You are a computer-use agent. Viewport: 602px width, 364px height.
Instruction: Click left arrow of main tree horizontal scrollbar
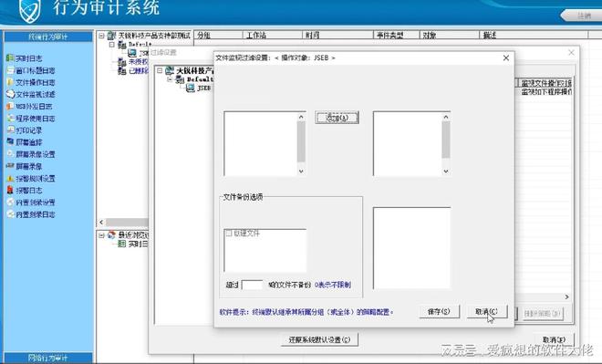(101, 222)
